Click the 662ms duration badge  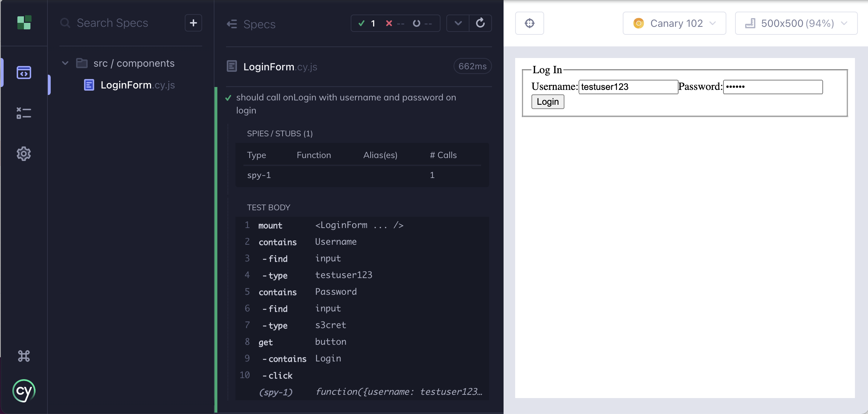pos(472,66)
